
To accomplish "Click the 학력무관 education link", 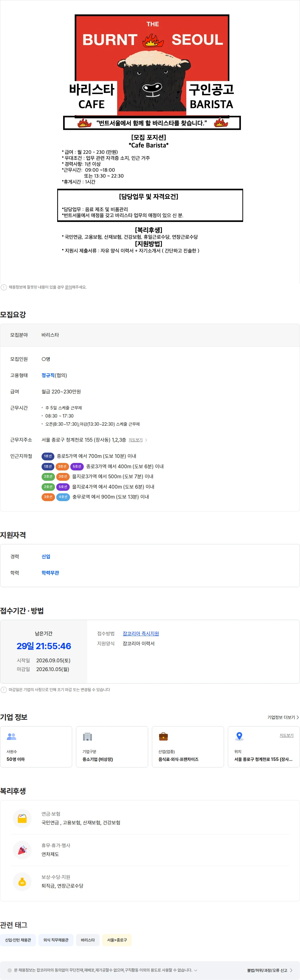I will 50,572.
